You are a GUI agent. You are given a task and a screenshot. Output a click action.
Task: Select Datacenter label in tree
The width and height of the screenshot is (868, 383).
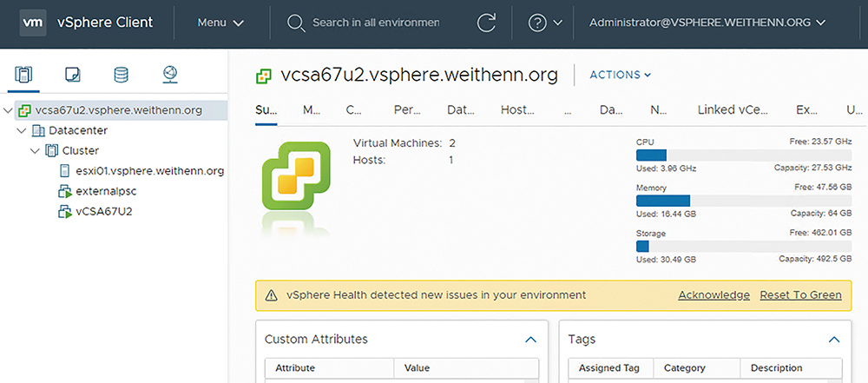[x=78, y=131]
